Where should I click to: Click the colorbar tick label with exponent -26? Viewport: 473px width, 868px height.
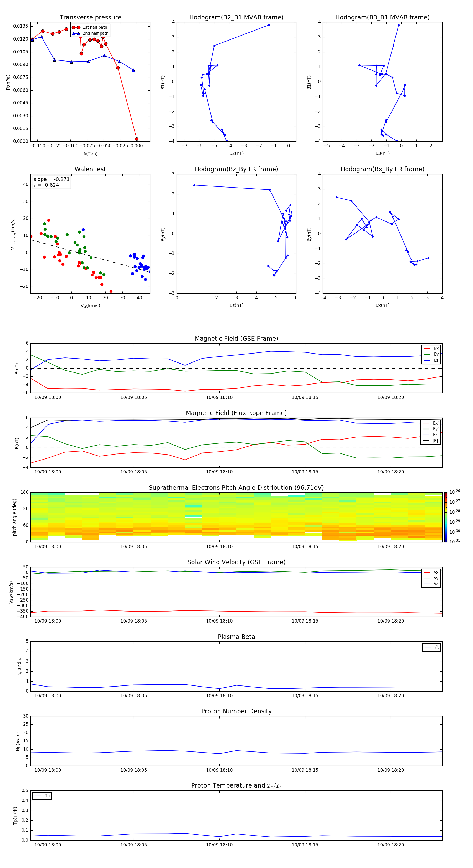455,492
